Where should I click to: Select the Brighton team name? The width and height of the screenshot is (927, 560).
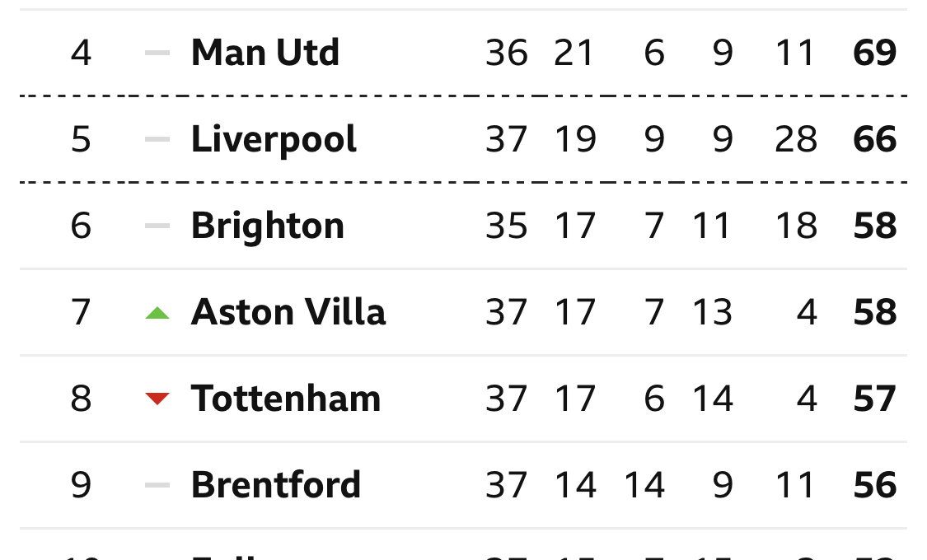coord(268,226)
